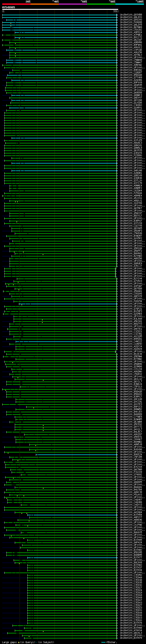Select the UniRef100_Q3TLE5 label

(x=131, y=140)
